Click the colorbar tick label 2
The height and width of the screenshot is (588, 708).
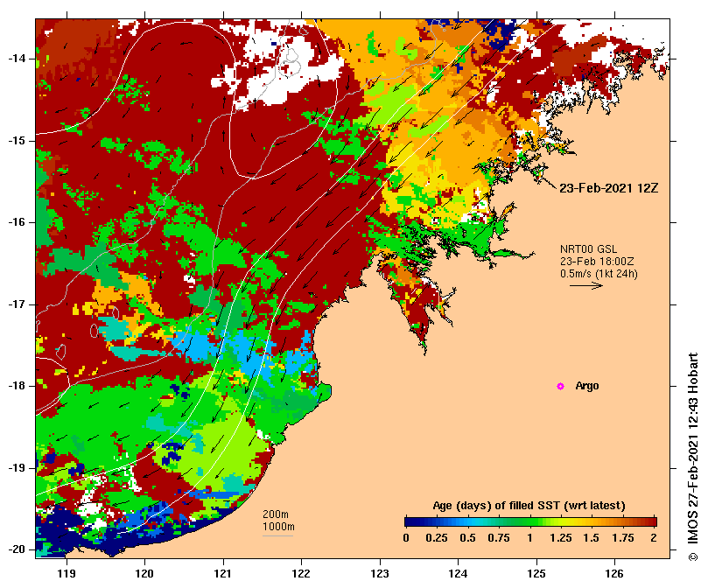[x=654, y=538]
